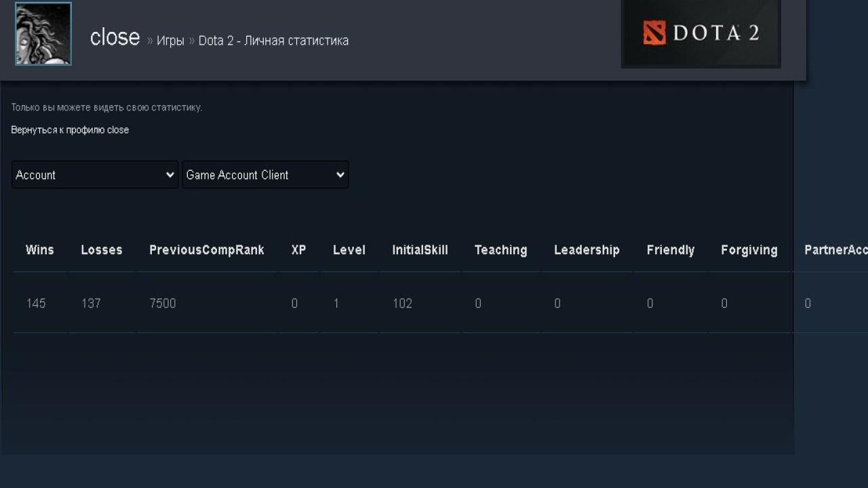Open the 'close' profile name link
868x488 pixels.
pos(115,37)
